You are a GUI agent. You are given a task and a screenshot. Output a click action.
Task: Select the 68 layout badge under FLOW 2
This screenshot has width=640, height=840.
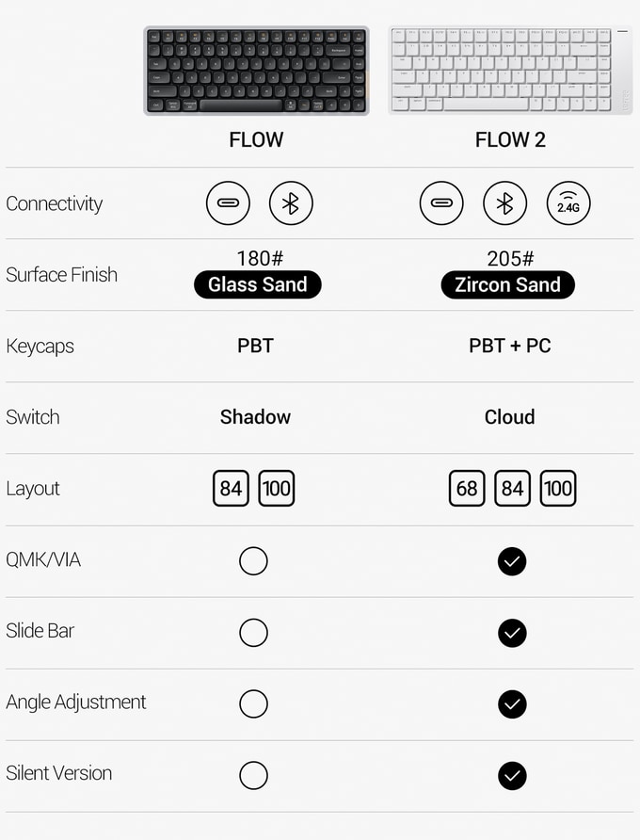coord(467,489)
